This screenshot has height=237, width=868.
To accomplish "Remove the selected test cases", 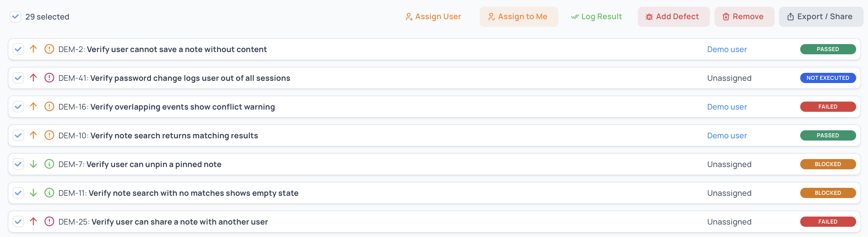I will [x=744, y=17].
